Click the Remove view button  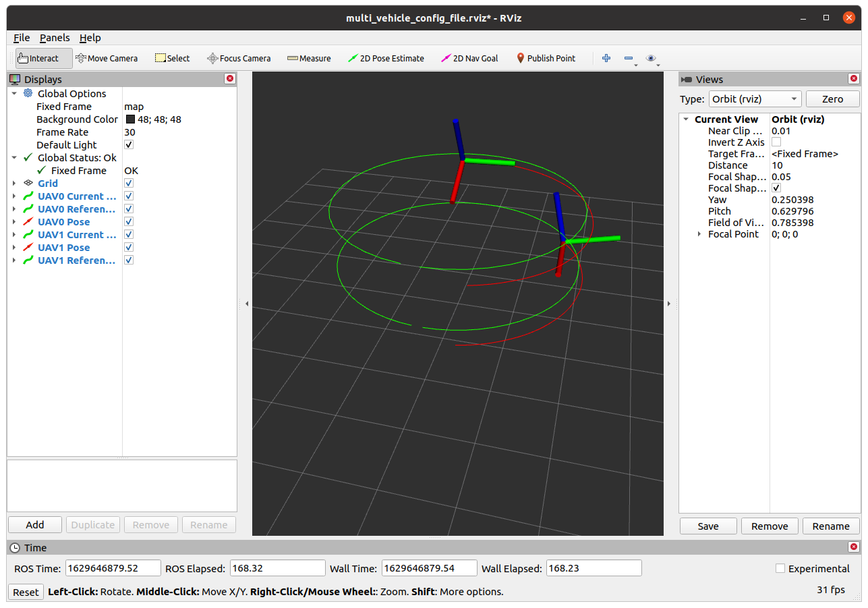pos(770,526)
